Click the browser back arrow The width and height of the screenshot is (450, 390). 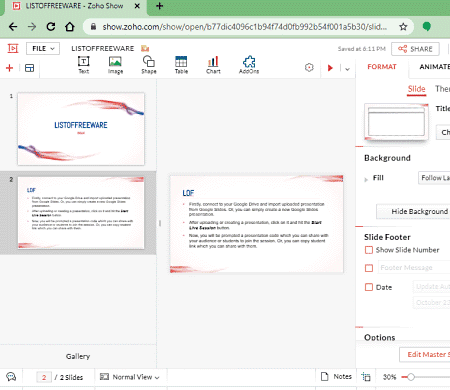(x=13, y=27)
